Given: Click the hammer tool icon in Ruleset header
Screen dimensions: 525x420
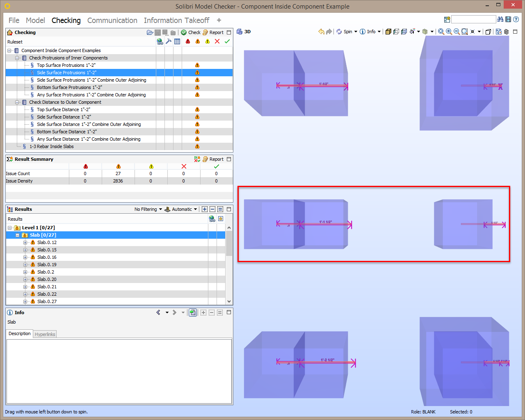Looking at the screenshot, I should (x=169, y=41).
